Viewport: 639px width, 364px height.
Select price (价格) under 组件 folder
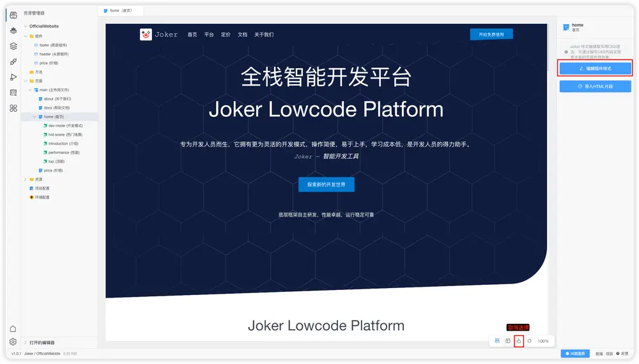[46, 63]
